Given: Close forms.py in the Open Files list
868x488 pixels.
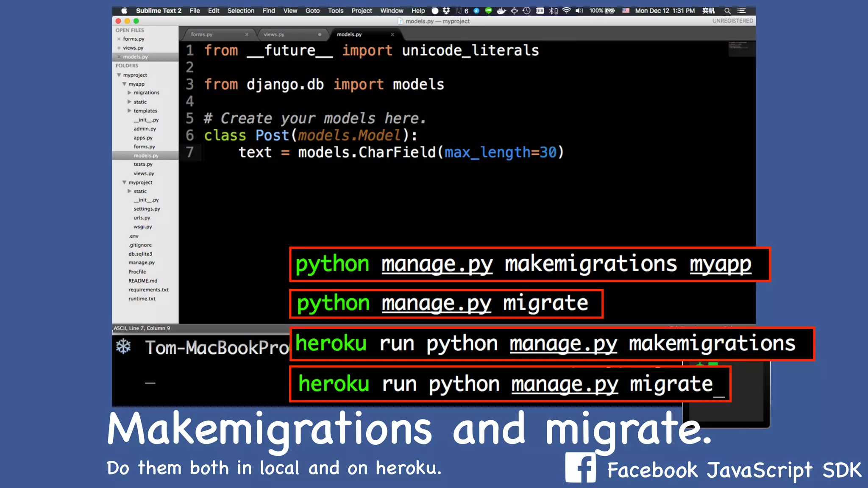Looking at the screenshot, I should click(x=119, y=39).
